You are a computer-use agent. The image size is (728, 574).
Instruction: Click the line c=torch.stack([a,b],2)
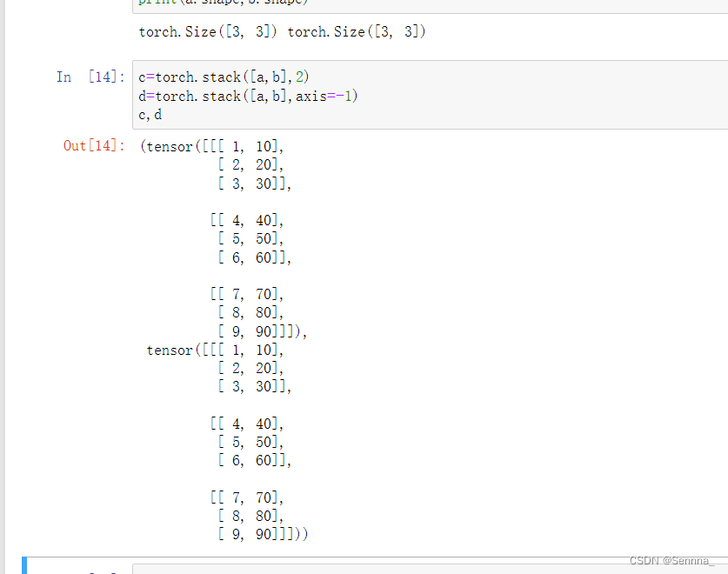coord(224,77)
